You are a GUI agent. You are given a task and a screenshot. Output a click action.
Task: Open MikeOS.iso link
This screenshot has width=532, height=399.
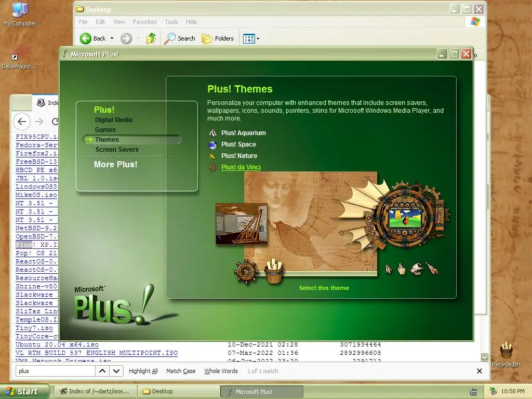point(36,195)
